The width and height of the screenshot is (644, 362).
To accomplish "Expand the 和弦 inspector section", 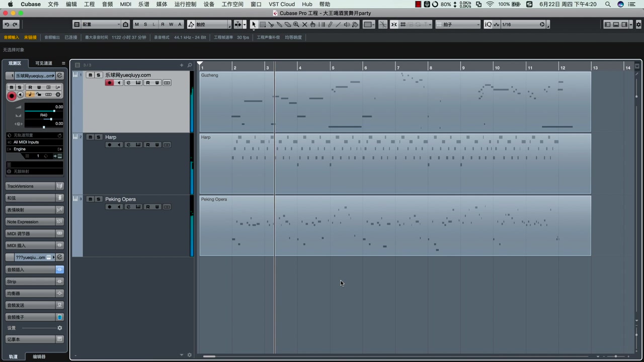I will tap(35, 198).
